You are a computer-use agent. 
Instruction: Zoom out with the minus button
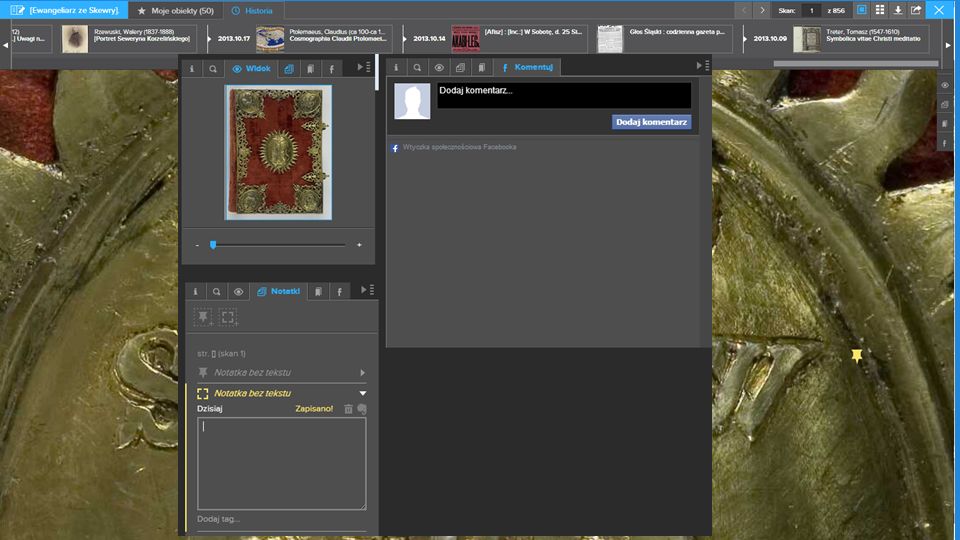coord(197,245)
